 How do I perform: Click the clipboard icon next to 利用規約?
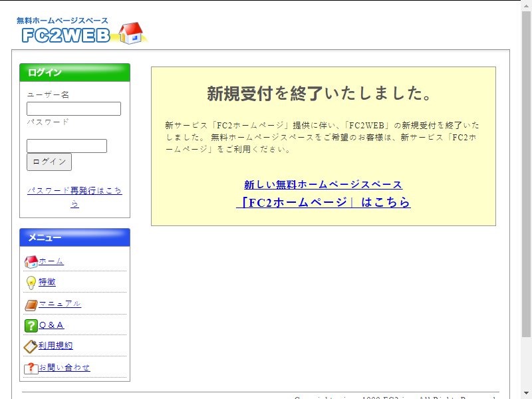[x=31, y=346]
